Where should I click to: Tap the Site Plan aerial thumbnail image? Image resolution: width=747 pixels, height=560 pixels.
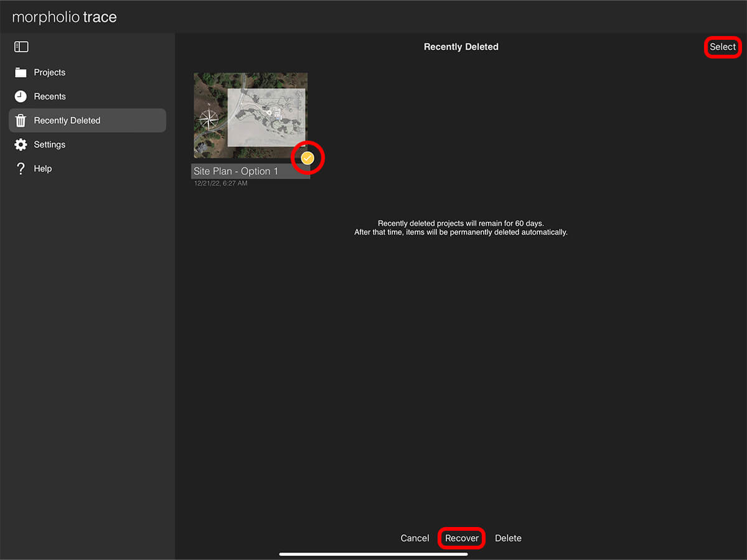250,115
